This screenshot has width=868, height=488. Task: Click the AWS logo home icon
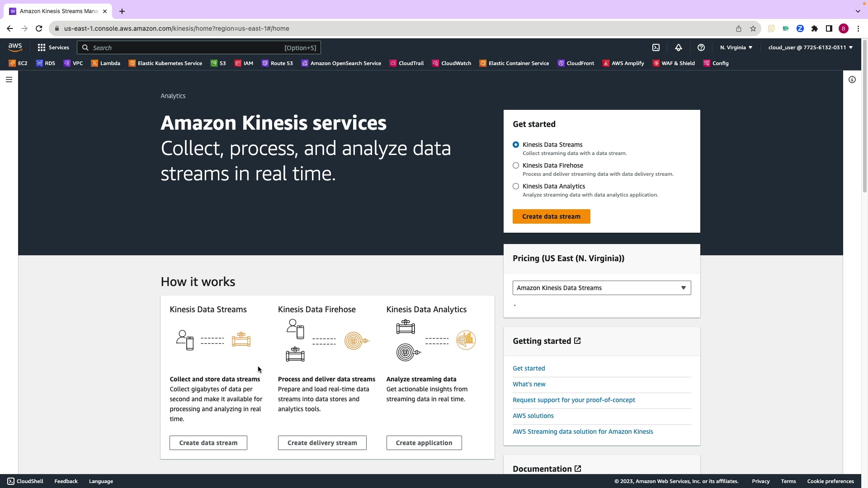pyautogui.click(x=15, y=47)
